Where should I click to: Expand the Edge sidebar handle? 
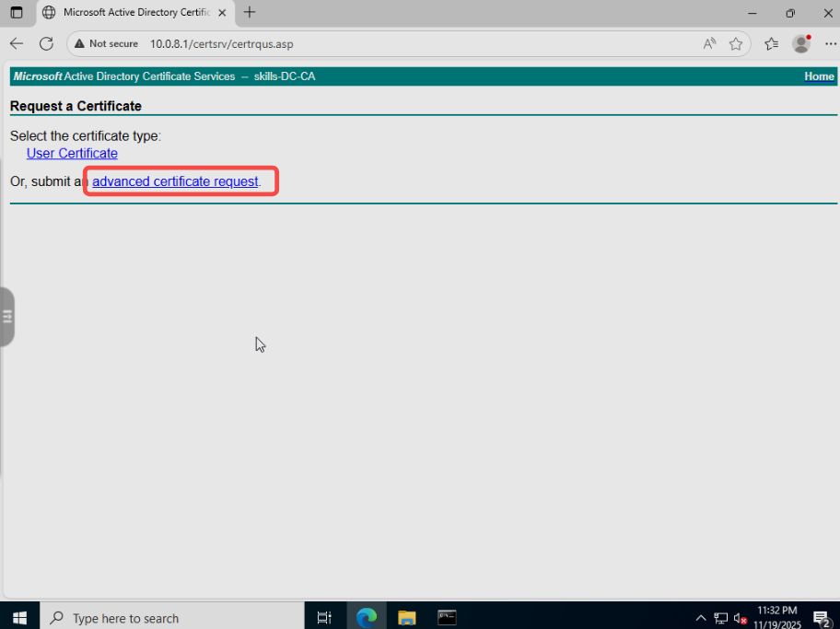[7, 317]
